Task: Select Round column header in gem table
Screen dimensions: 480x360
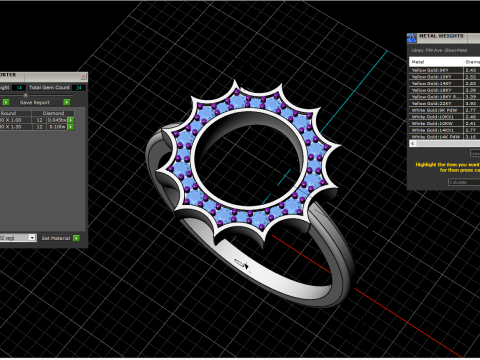Action: pyautogui.click(x=15, y=113)
